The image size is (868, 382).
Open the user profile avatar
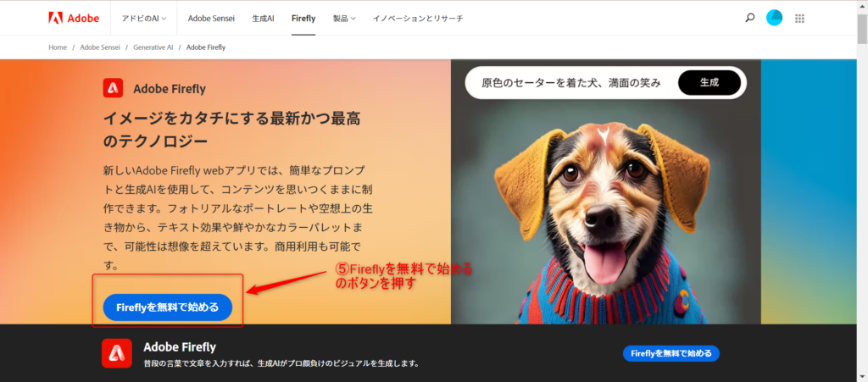[x=774, y=18]
